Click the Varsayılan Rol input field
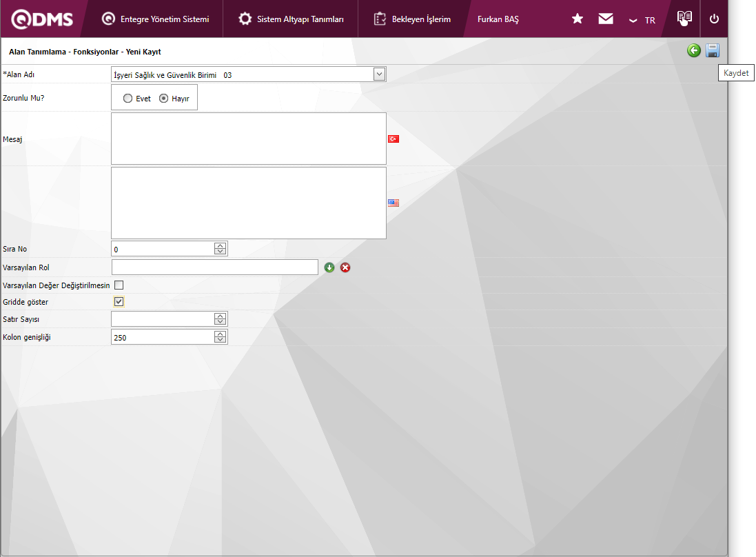The width and height of the screenshot is (756, 557). (214, 267)
